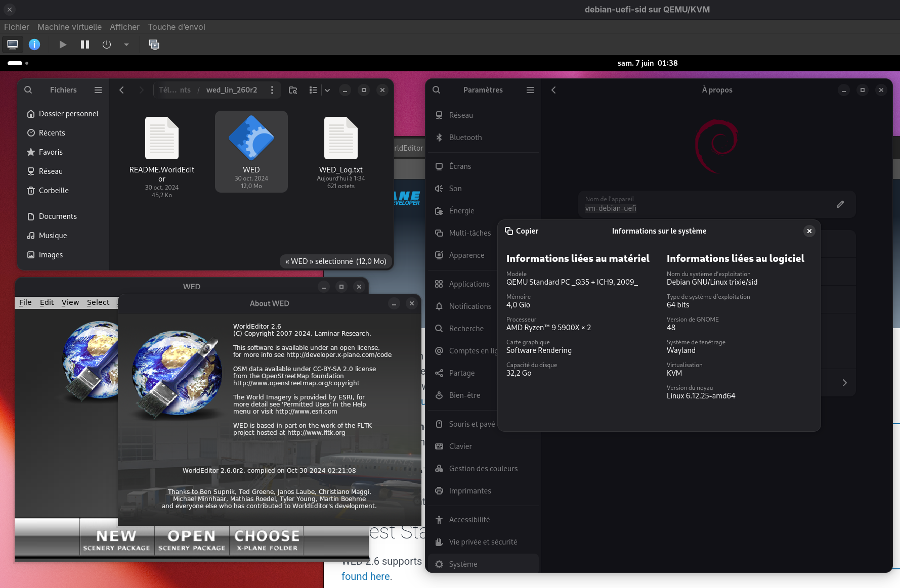Open the search folder icon in Fichiers toolbar
The height and width of the screenshot is (588, 900).
click(293, 90)
